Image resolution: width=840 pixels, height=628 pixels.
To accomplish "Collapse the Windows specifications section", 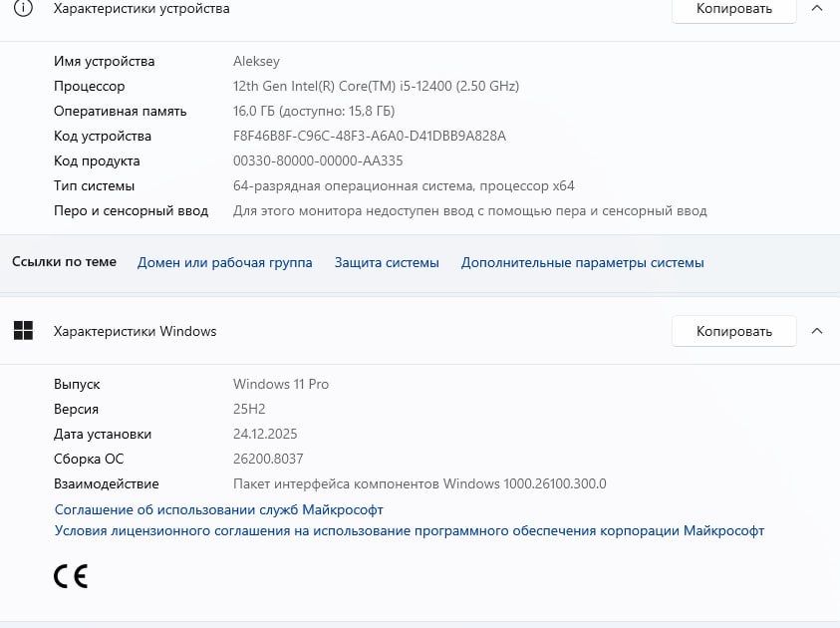I will [x=817, y=331].
